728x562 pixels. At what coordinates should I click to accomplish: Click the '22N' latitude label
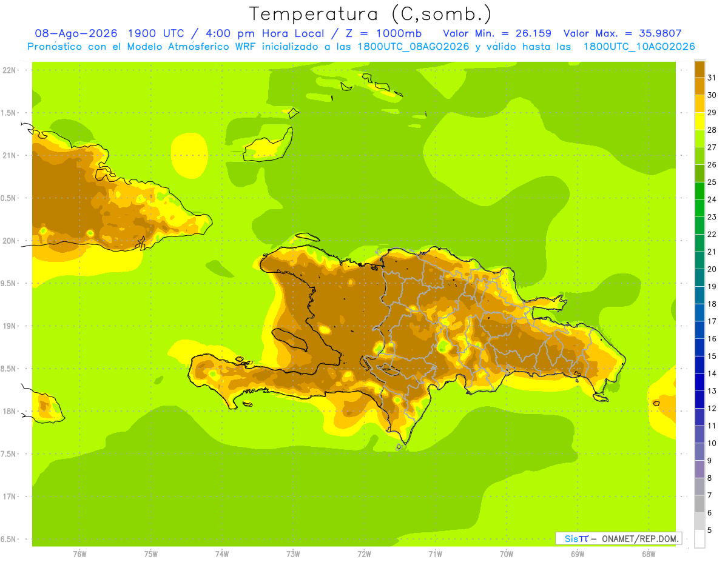coord(8,70)
